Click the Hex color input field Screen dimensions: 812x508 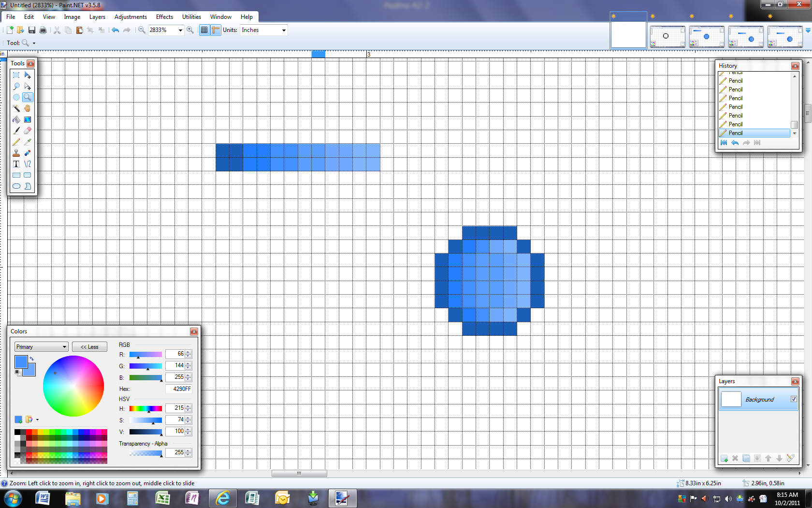click(x=179, y=389)
